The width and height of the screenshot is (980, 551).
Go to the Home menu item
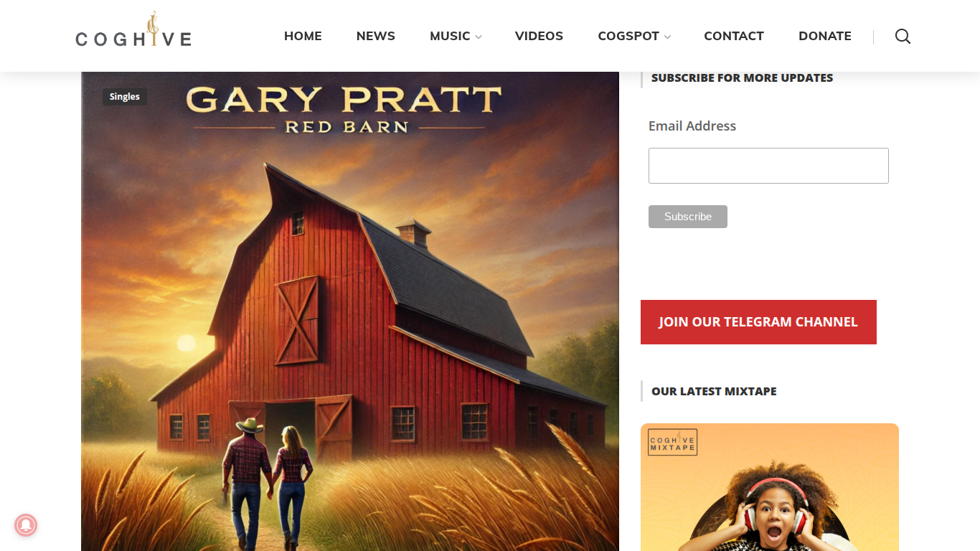pyautogui.click(x=303, y=36)
